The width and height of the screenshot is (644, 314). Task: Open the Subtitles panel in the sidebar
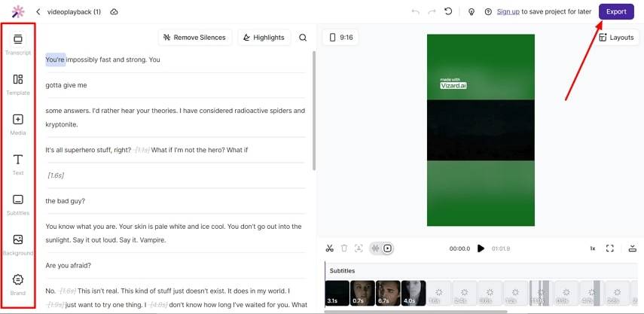click(x=18, y=204)
